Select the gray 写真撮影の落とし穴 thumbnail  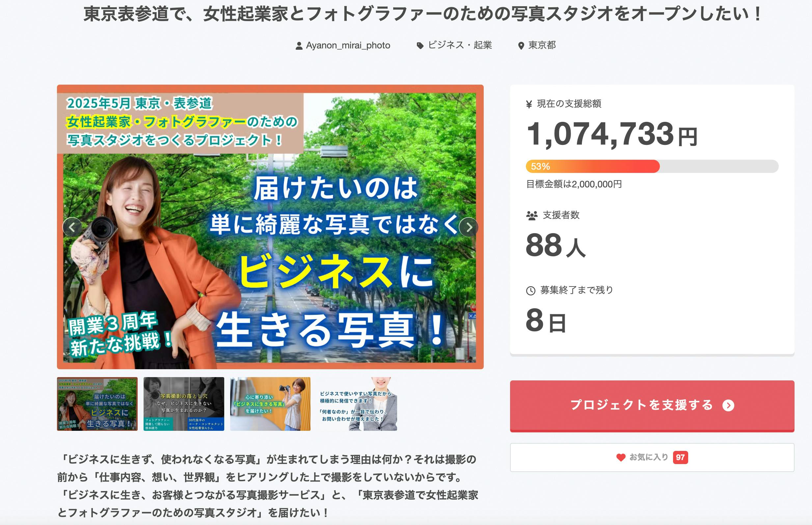tap(184, 404)
